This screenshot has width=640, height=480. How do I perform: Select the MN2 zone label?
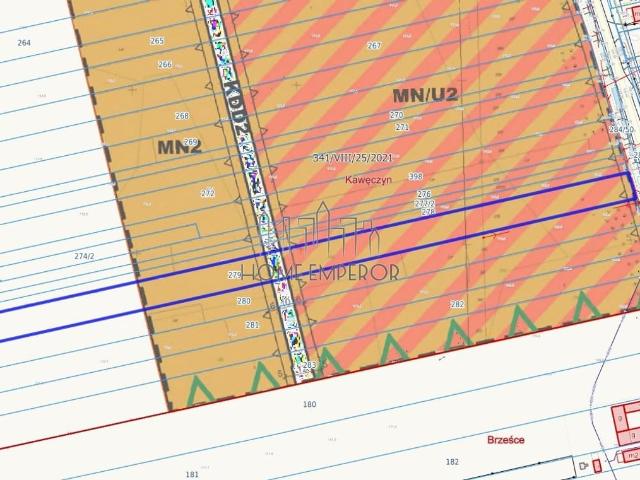[x=179, y=146]
